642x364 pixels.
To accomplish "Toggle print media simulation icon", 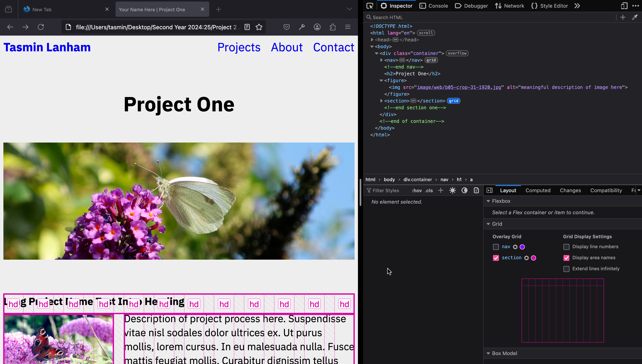I will (476, 190).
